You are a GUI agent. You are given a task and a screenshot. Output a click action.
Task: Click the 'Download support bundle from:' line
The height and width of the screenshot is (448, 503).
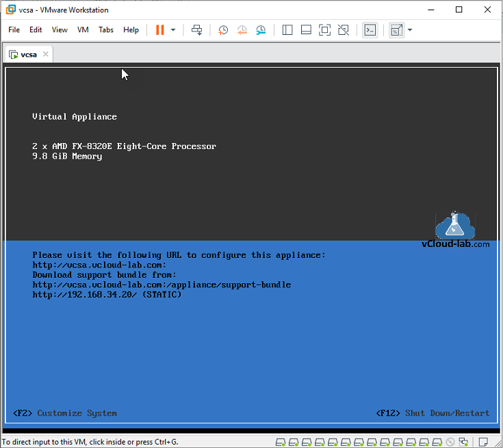(x=104, y=275)
